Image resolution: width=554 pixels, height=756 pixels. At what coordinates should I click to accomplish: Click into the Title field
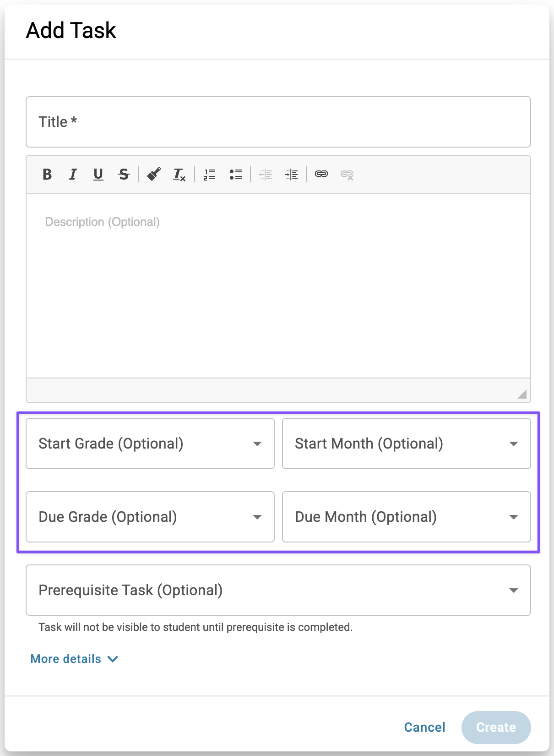tap(278, 122)
